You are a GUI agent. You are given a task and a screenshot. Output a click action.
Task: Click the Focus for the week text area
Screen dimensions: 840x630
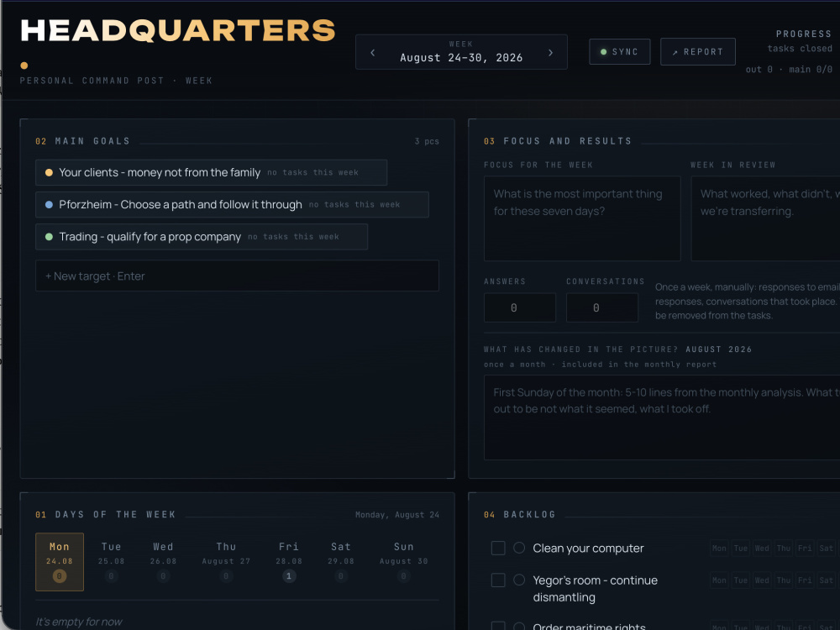tap(582, 218)
